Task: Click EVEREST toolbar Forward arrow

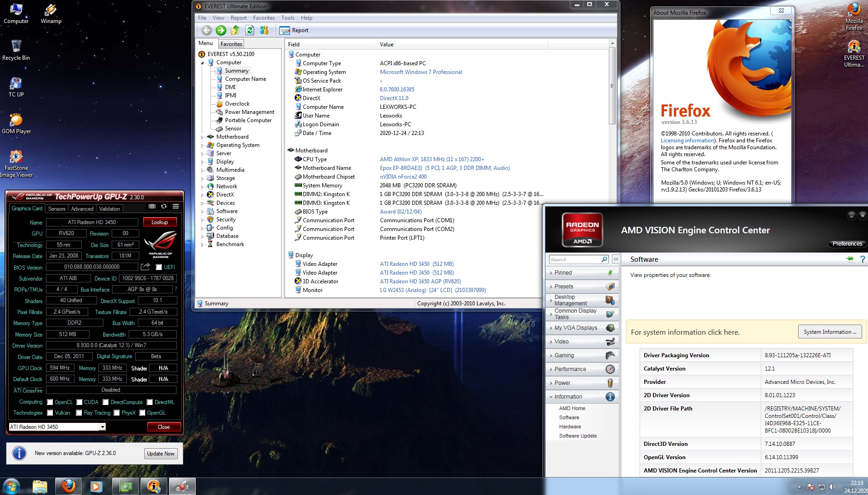Action: pyautogui.click(x=221, y=30)
